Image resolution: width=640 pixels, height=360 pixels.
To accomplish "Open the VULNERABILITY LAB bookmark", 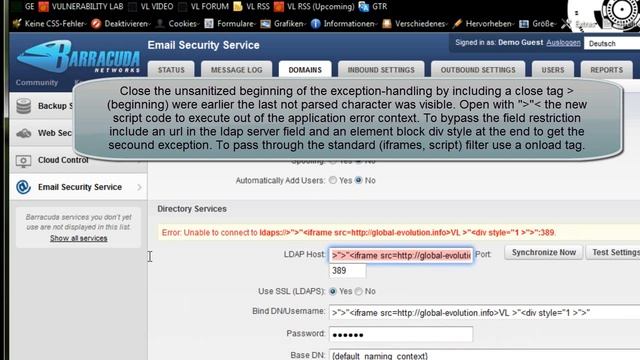I will (x=81, y=7).
